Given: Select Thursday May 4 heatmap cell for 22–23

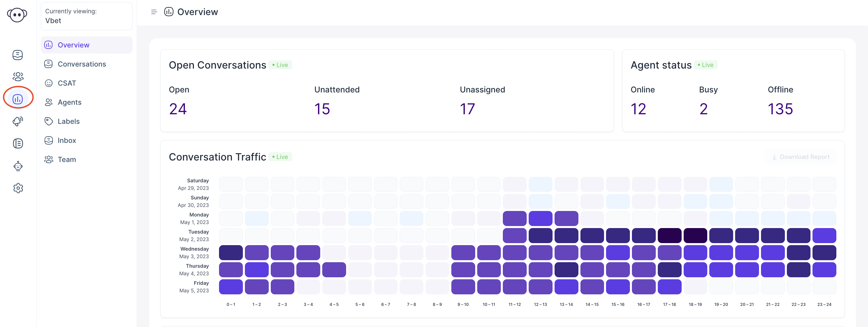Looking at the screenshot, I should pos(799,270).
